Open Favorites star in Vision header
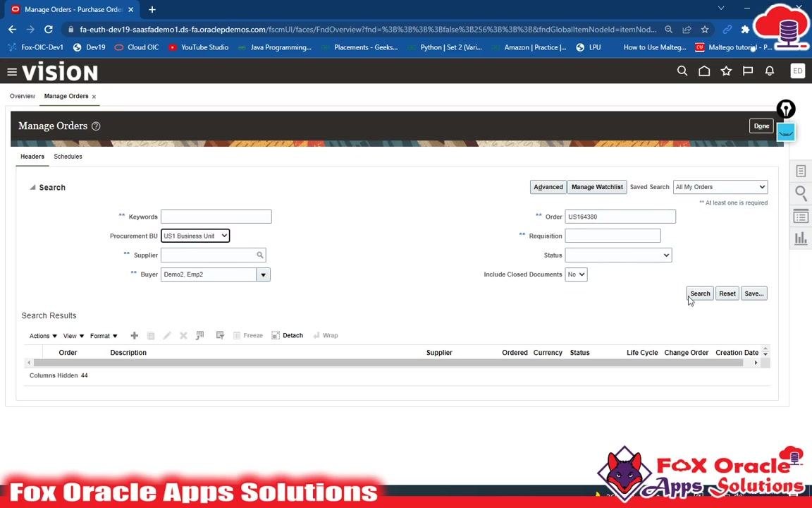This screenshot has width=812, height=508. coord(726,71)
